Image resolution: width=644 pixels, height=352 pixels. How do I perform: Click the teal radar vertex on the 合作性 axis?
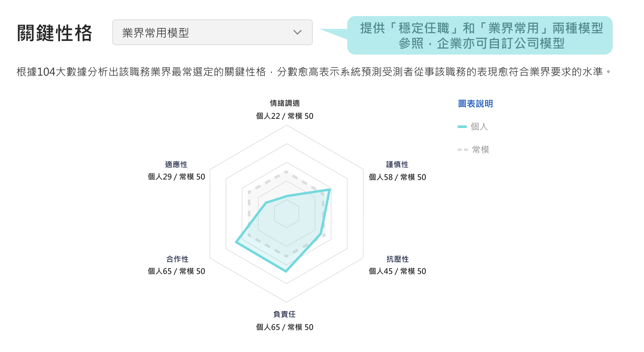[236, 242]
